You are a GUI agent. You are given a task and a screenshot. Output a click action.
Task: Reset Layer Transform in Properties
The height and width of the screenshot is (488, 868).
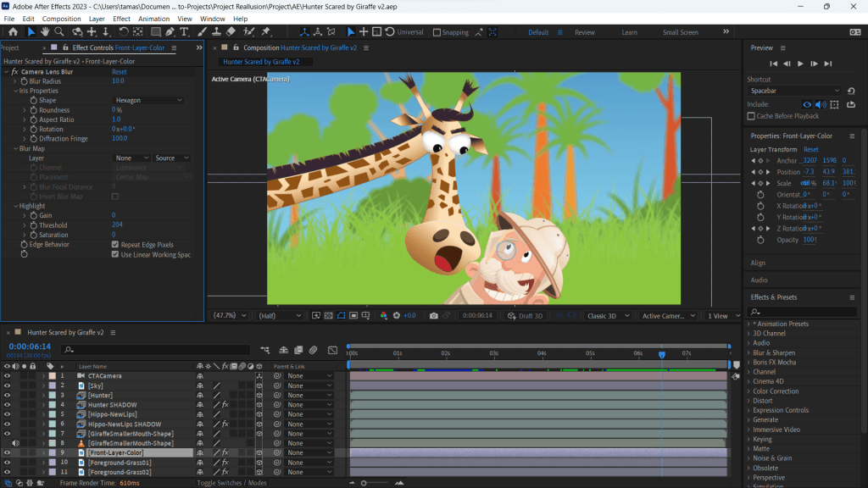[x=810, y=149]
